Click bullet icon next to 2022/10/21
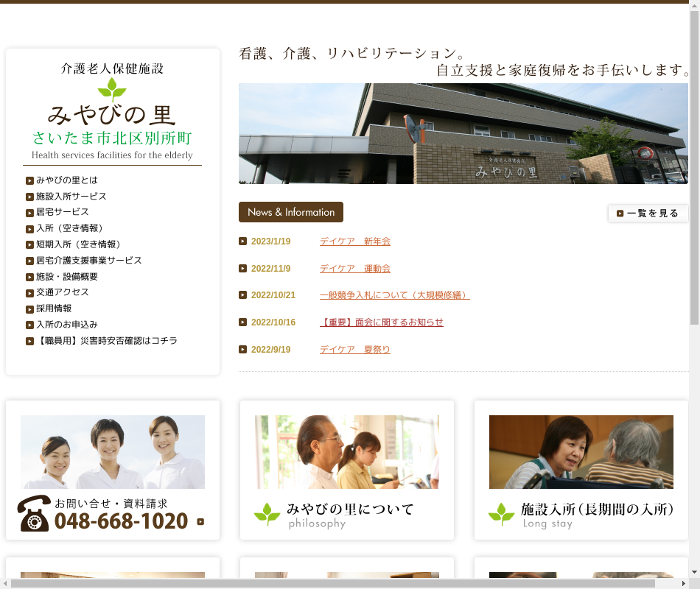Image resolution: width=700 pixels, height=589 pixels. (243, 295)
